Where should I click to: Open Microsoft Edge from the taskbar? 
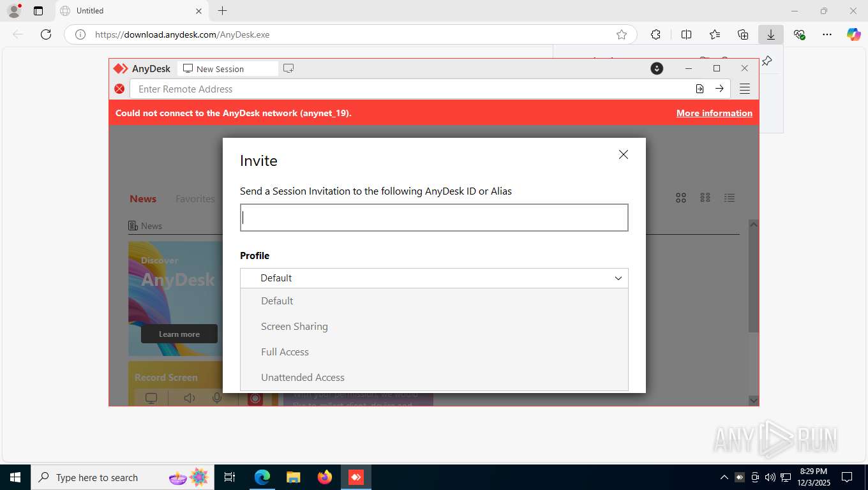click(x=262, y=477)
